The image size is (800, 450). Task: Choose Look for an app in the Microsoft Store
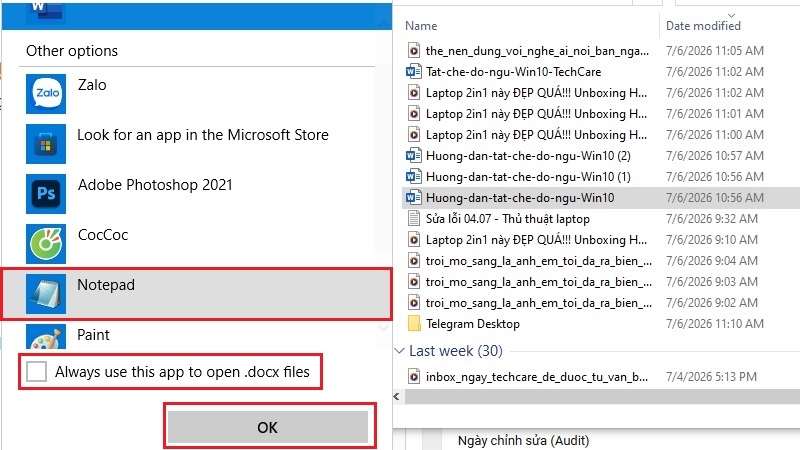point(203,135)
